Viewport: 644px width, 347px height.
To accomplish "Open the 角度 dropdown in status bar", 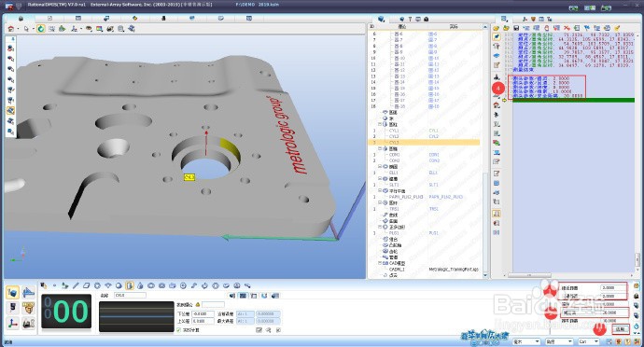I will [559, 341].
